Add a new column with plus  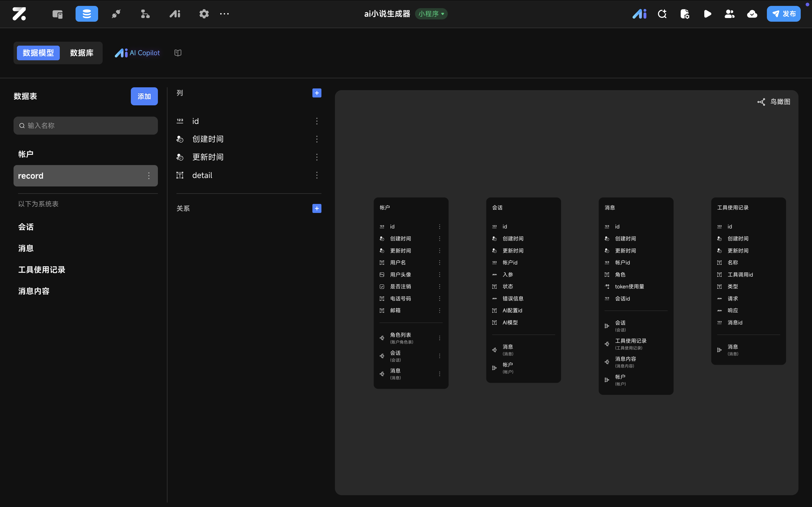point(317,93)
